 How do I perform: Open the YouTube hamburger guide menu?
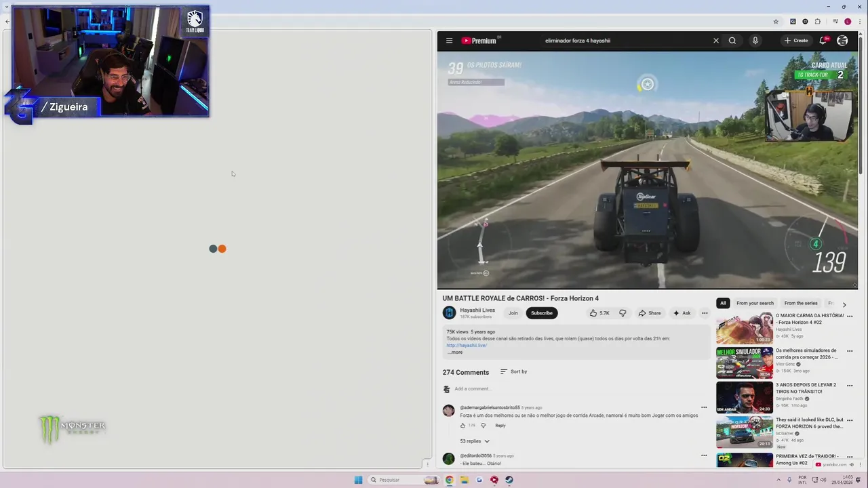pos(449,41)
